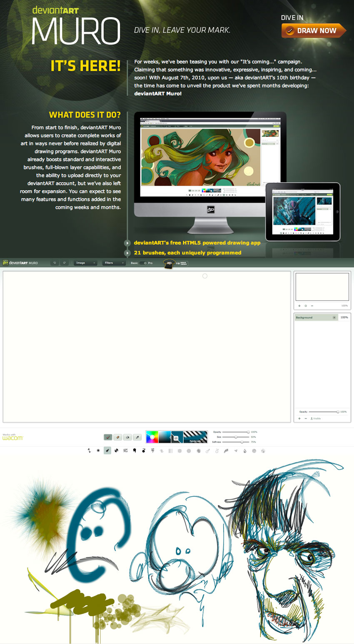Screen dimensions: 354x644
Task: Choose the vertical lines brush
Action: (171, 451)
